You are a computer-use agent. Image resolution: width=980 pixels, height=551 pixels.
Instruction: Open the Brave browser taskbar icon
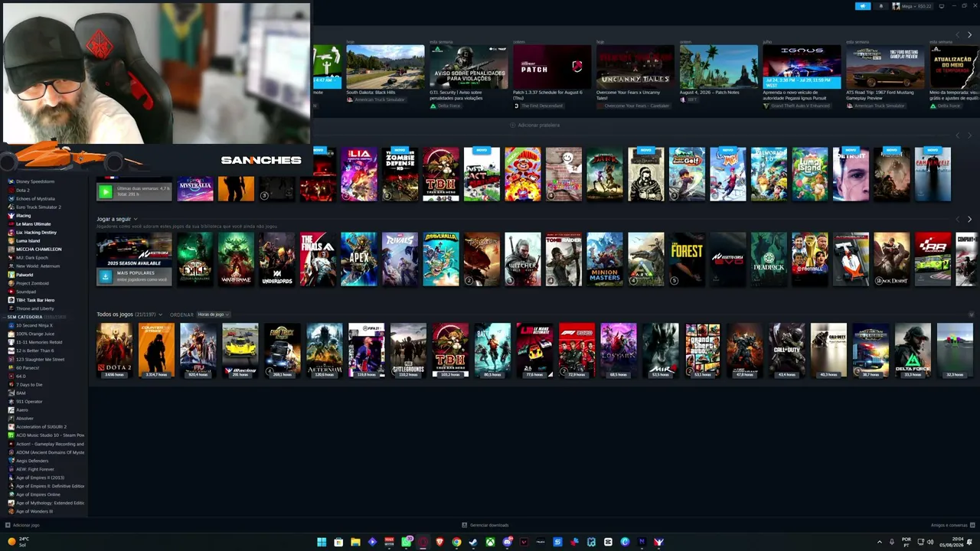point(439,542)
